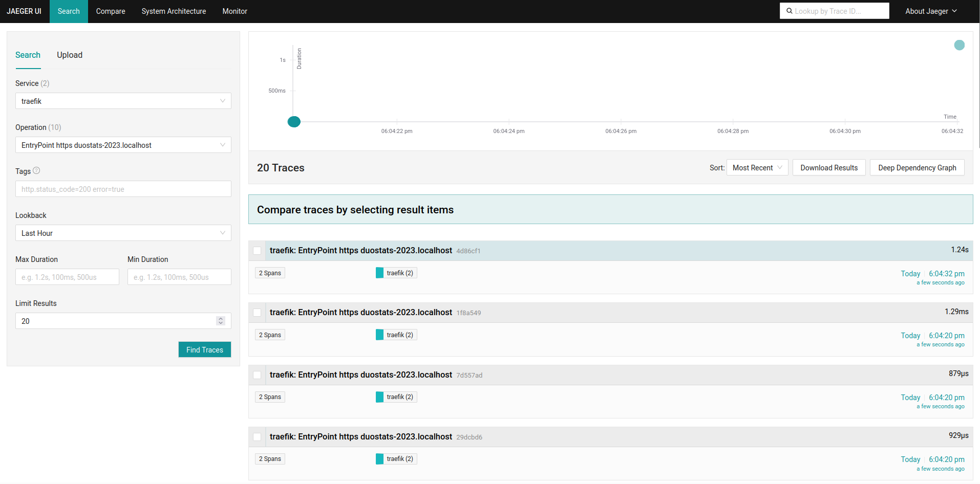Expand the Operation dropdown

click(x=123, y=145)
